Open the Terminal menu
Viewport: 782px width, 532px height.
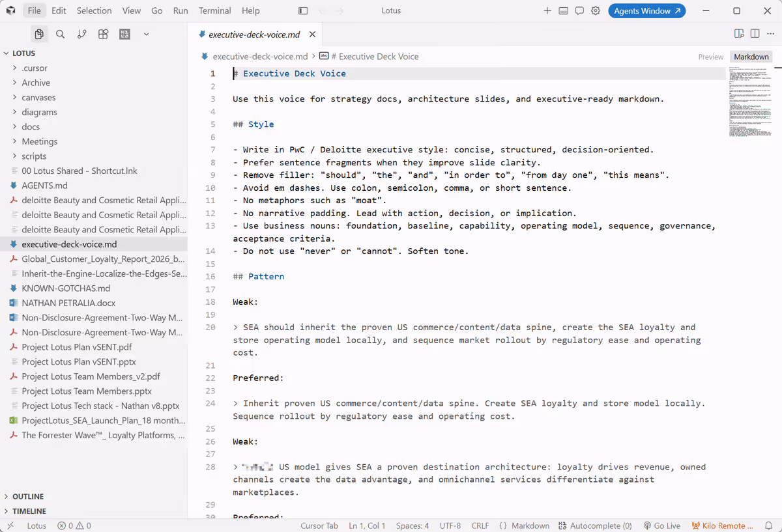pos(215,10)
